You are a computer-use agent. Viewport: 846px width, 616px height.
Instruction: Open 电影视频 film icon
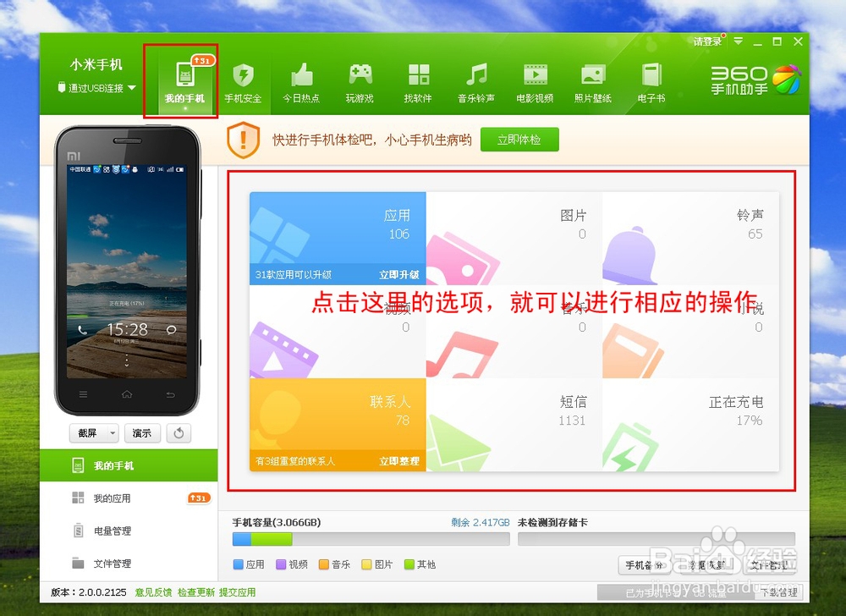click(535, 82)
